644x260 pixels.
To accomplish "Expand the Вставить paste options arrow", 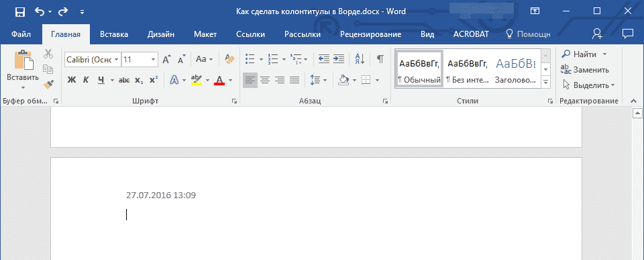I will click(x=23, y=87).
